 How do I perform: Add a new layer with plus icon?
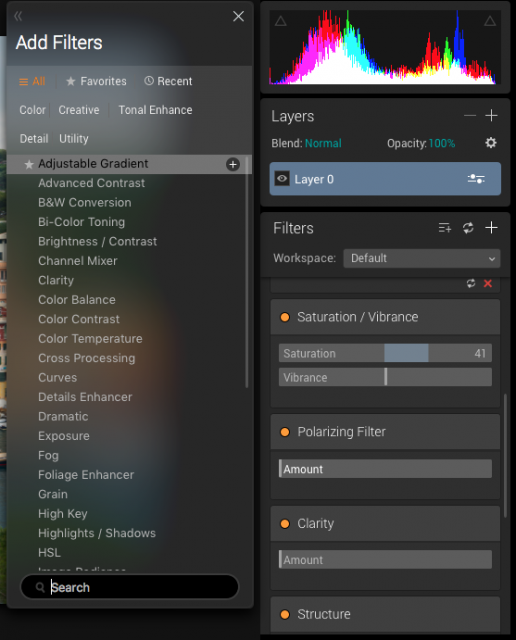pos(491,116)
